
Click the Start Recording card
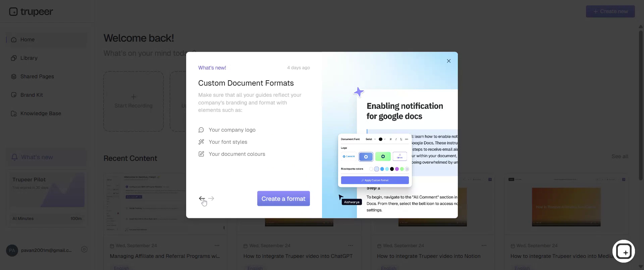pyautogui.click(x=133, y=101)
